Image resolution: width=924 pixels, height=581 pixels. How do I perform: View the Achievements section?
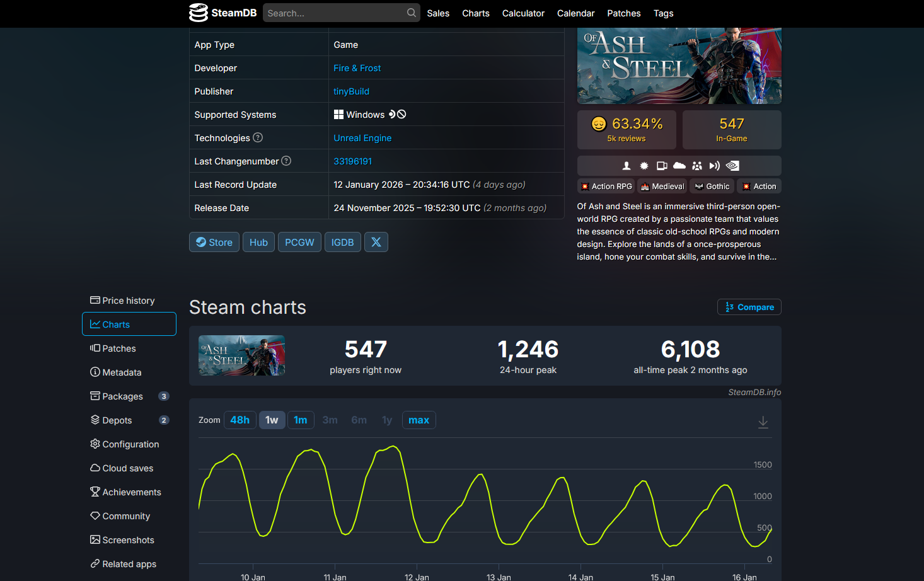pyautogui.click(x=129, y=492)
